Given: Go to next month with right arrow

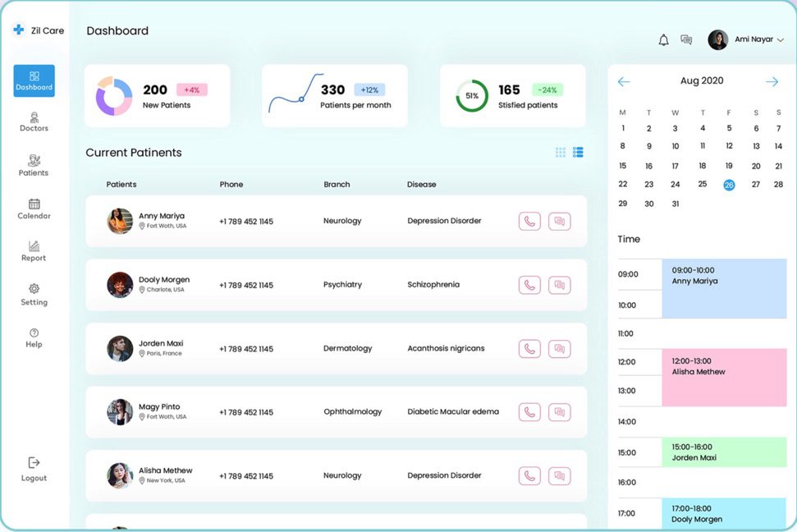Looking at the screenshot, I should coord(771,80).
